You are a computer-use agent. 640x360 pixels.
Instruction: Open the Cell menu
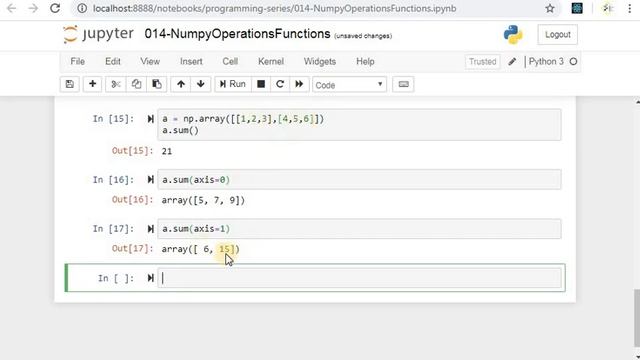(230, 62)
